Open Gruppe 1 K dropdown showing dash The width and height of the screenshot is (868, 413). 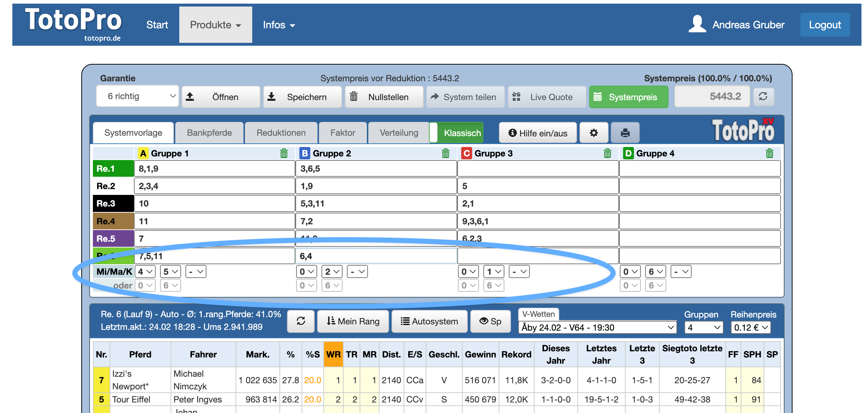196,271
